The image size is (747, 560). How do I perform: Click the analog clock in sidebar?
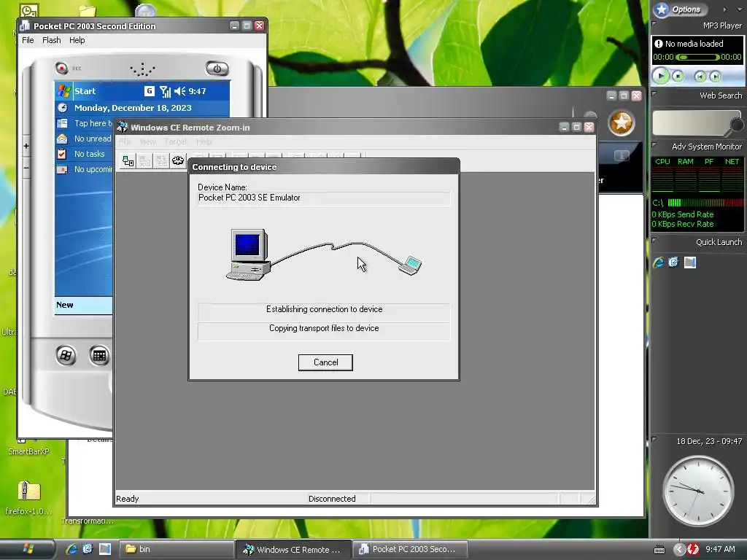(x=698, y=491)
